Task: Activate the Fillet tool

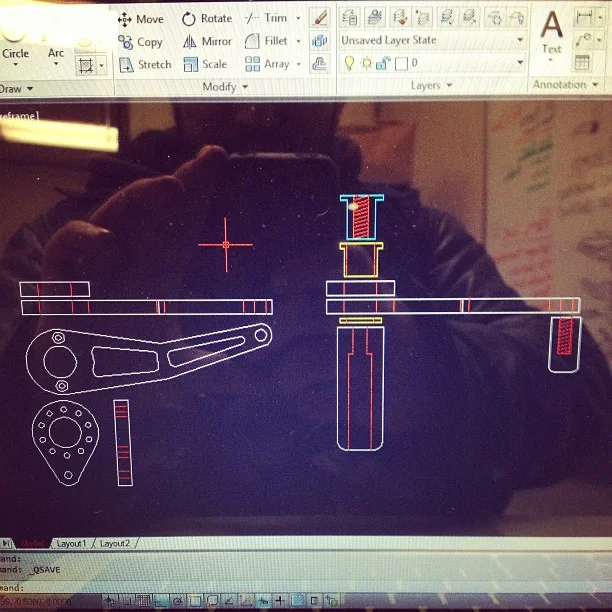Action: (266, 41)
